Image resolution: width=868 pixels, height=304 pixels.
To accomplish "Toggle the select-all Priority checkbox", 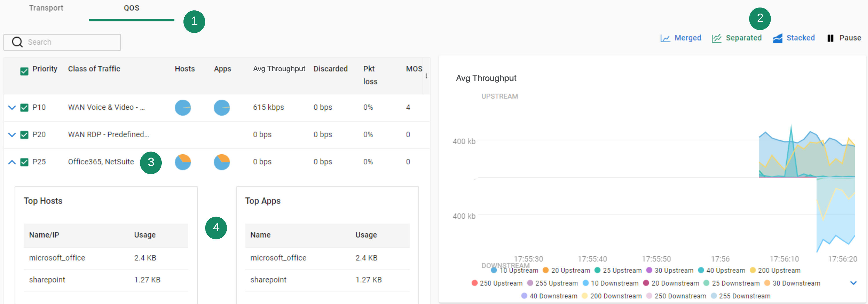I will pyautogui.click(x=24, y=72).
